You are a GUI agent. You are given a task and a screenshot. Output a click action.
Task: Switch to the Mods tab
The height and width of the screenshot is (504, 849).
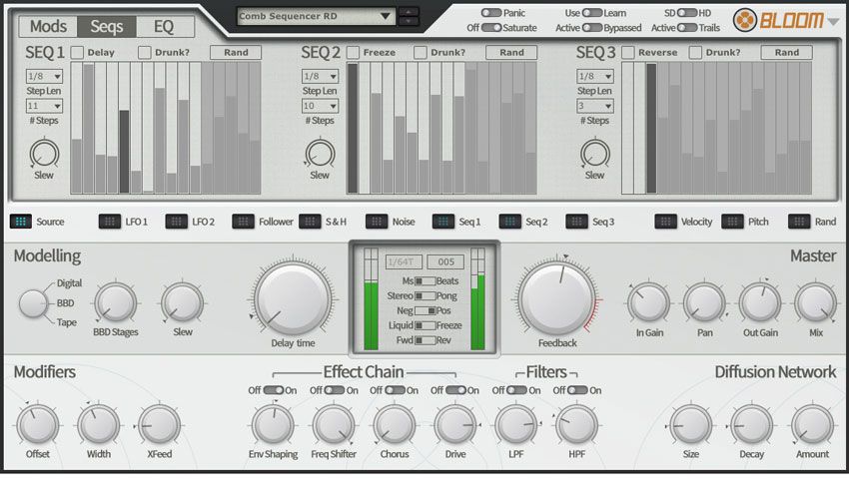[48, 27]
